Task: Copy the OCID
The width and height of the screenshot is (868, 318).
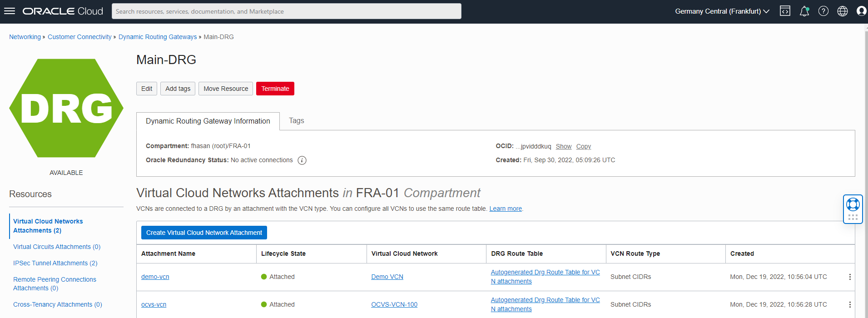Action: [x=584, y=146]
